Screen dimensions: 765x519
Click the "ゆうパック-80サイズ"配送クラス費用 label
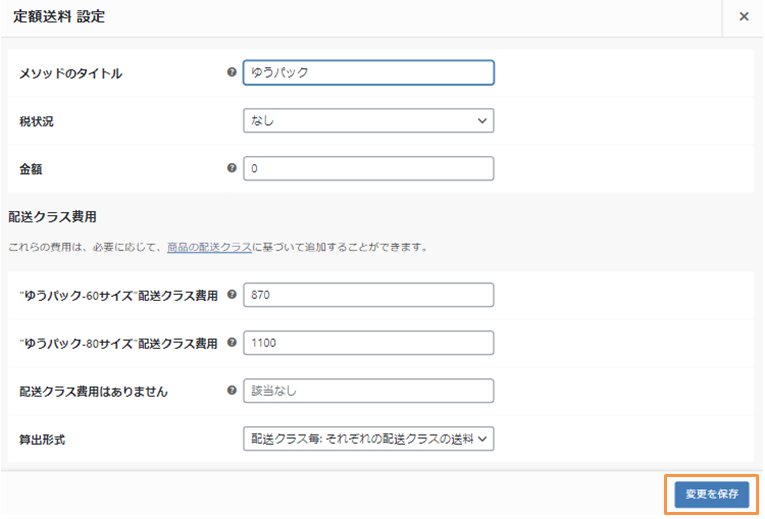coord(118,343)
